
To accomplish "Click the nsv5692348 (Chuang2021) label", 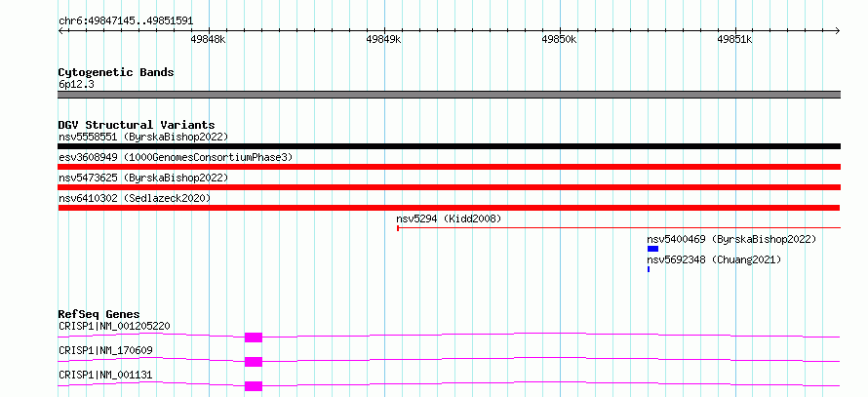I will tap(714, 260).
